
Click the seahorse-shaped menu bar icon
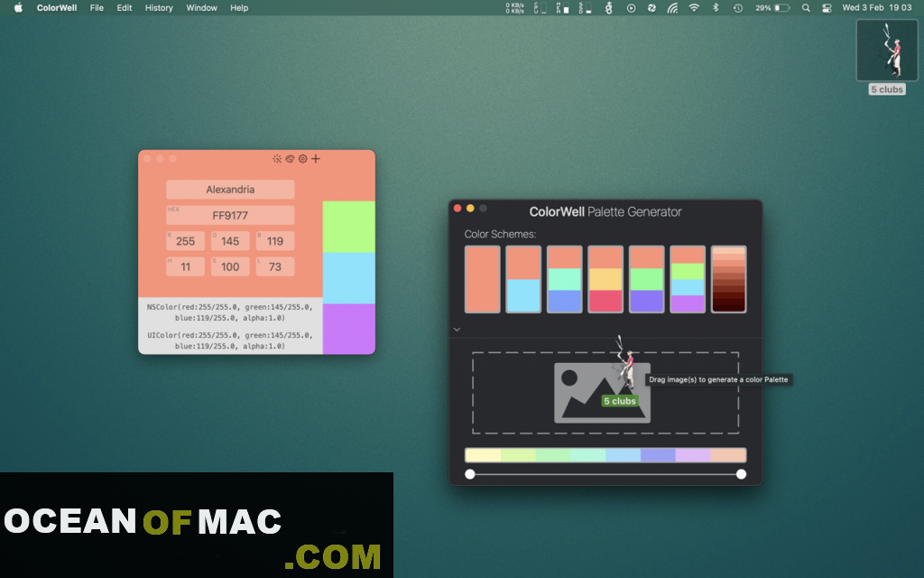click(x=609, y=7)
